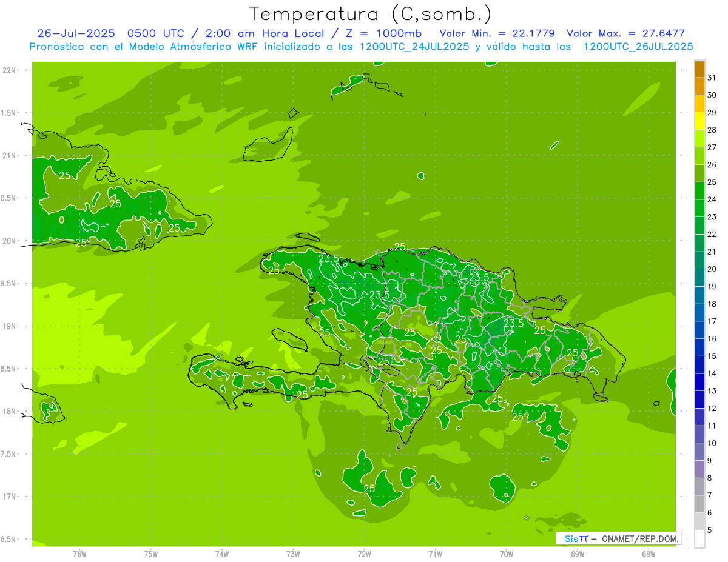Click the "75W" longitude axis label

pos(151,554)
